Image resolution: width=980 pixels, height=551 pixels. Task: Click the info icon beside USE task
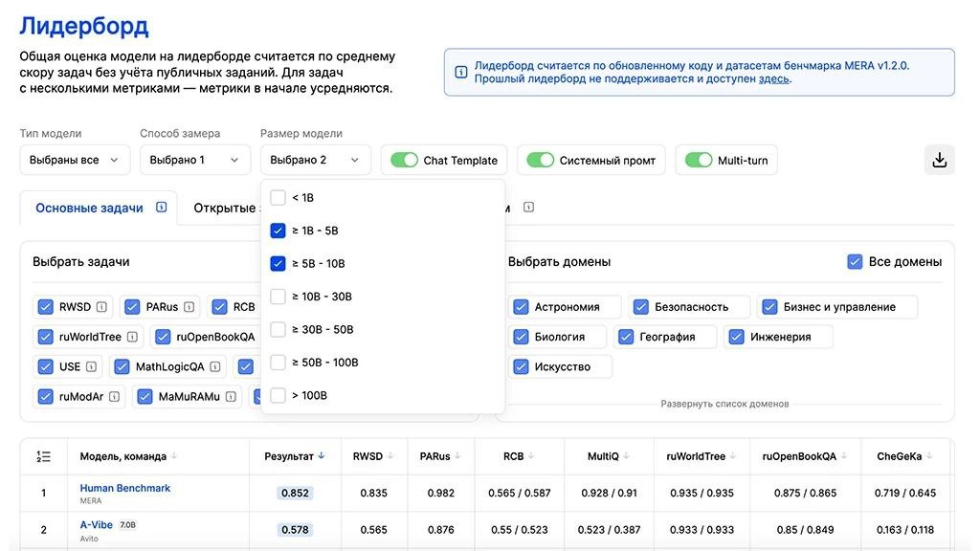(x=91, y=366)
